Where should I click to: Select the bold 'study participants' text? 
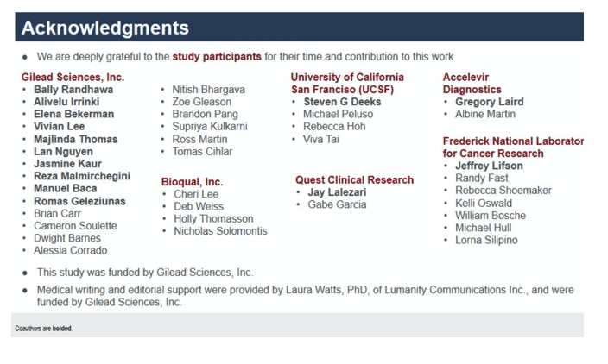click(x=217, y=57)
